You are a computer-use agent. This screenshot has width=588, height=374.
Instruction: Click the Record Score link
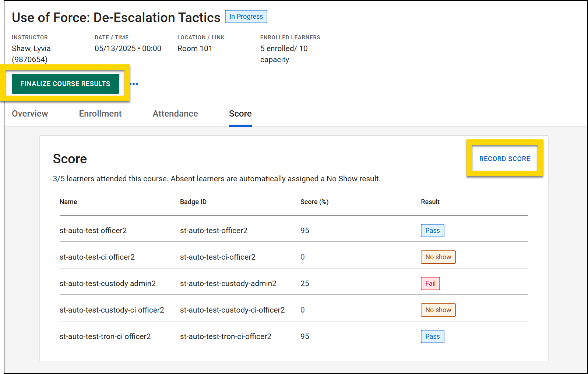tap(504, 159)
